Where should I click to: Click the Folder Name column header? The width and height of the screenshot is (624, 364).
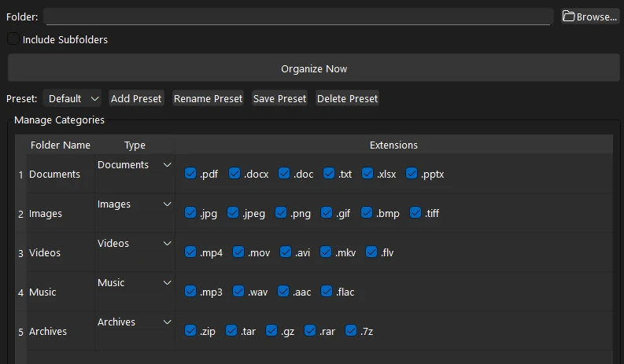(x=61, y=145)
